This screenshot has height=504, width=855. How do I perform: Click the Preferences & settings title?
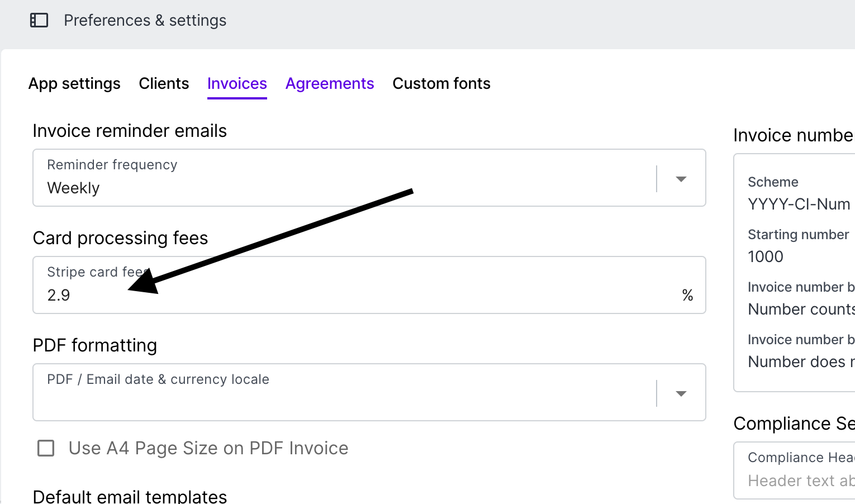145,21
